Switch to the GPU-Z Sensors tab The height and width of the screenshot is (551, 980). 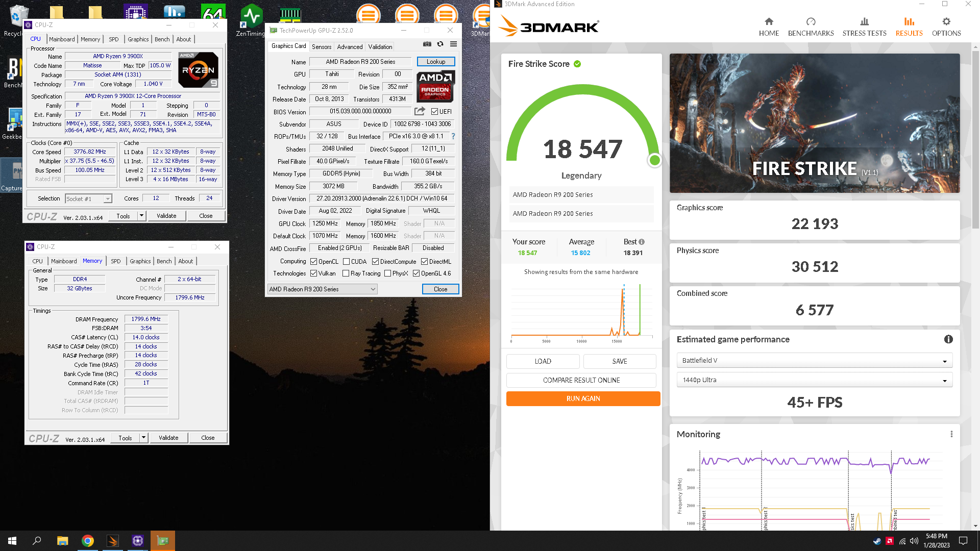[322, 47]
